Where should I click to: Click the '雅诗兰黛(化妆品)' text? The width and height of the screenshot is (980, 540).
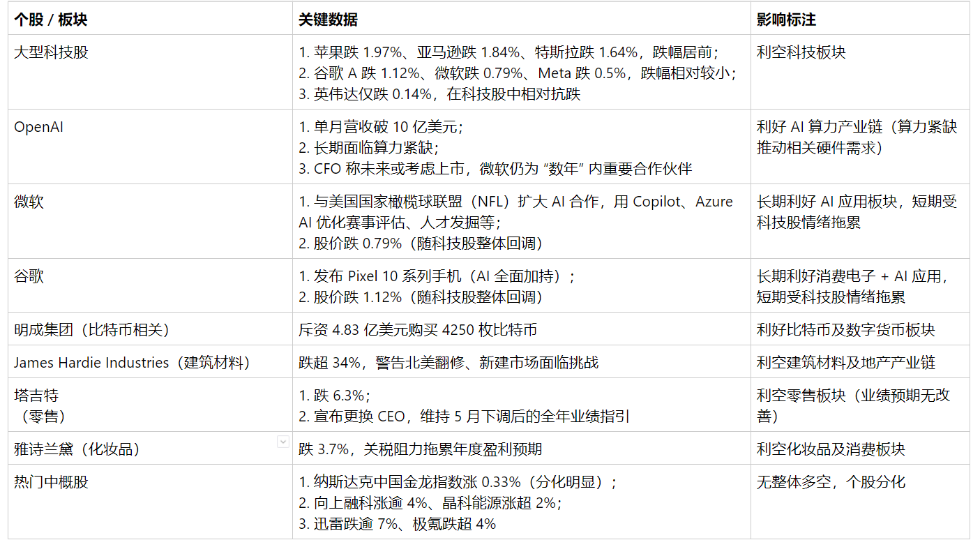coord(77,449)
